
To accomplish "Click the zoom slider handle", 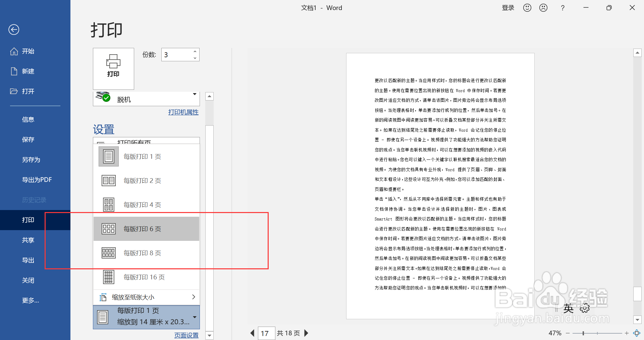I will click(583, 333).
